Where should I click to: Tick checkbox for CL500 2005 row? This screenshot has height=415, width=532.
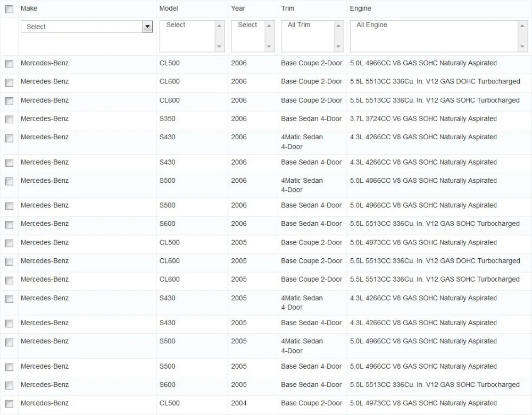pos(9,243)
